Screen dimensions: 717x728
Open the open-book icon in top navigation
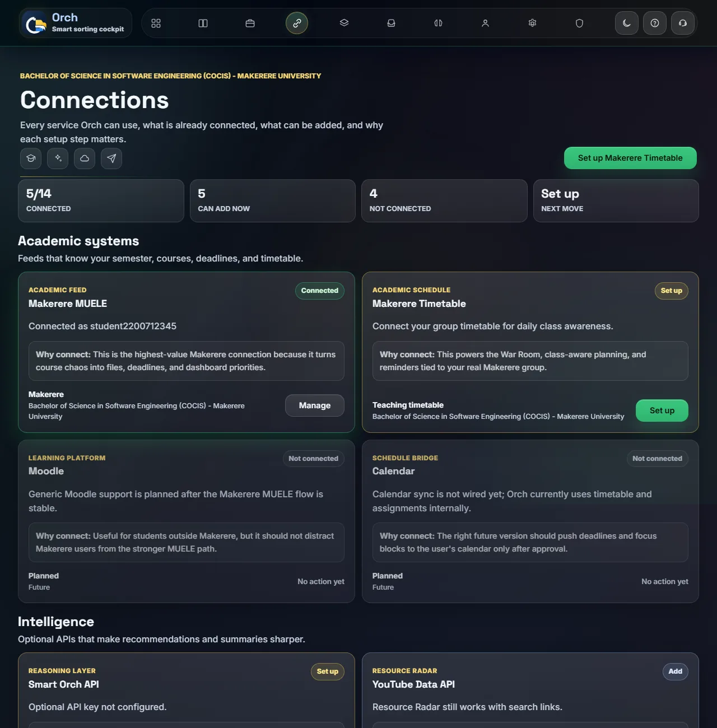[x=203, y=23]
